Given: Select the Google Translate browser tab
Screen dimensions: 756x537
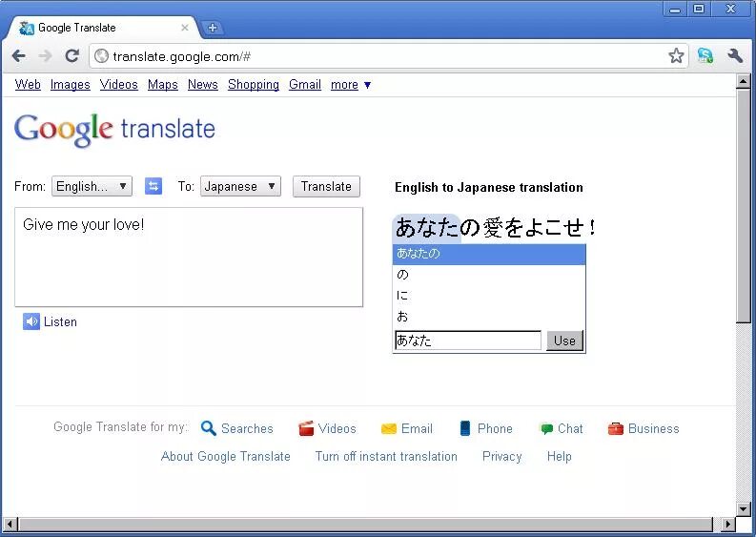Looking at the screenshot, I should pos(101,28).
